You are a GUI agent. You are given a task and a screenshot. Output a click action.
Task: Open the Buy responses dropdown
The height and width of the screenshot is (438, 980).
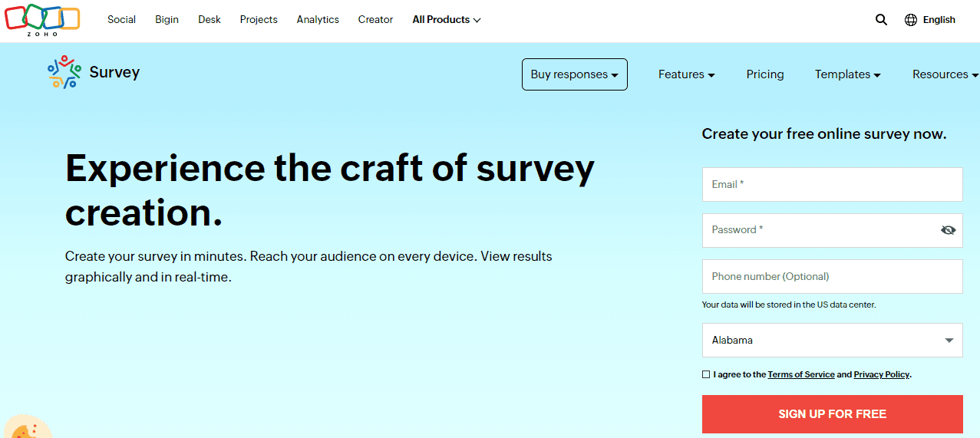click(575, 74)
